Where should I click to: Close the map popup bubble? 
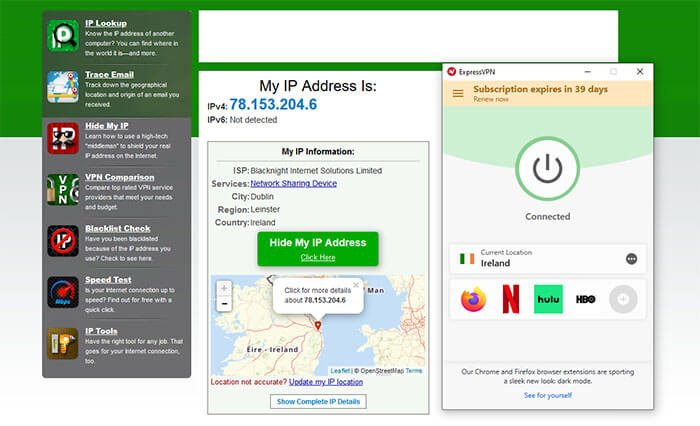(x=356, y=285)
